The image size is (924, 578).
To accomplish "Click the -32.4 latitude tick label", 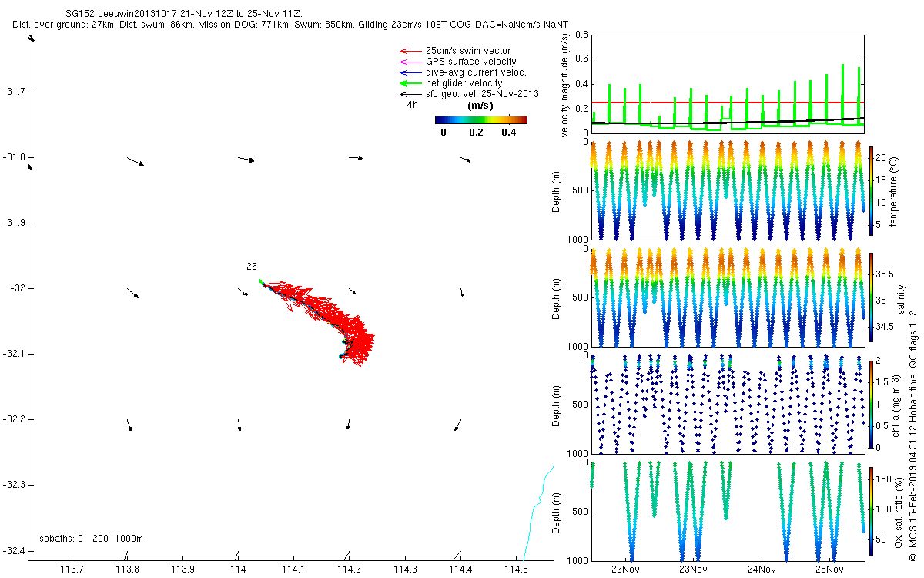I will coord(14,550).
